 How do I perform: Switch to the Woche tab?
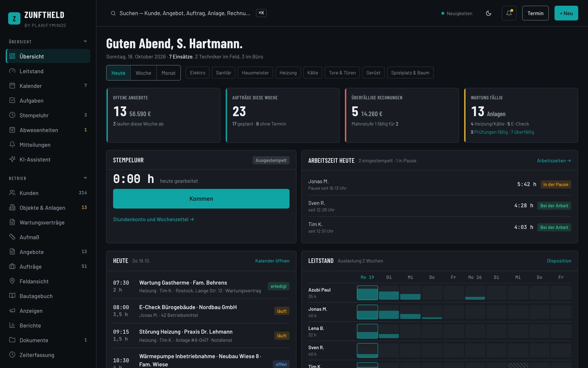pyautogui.click(x=143, y=73)
